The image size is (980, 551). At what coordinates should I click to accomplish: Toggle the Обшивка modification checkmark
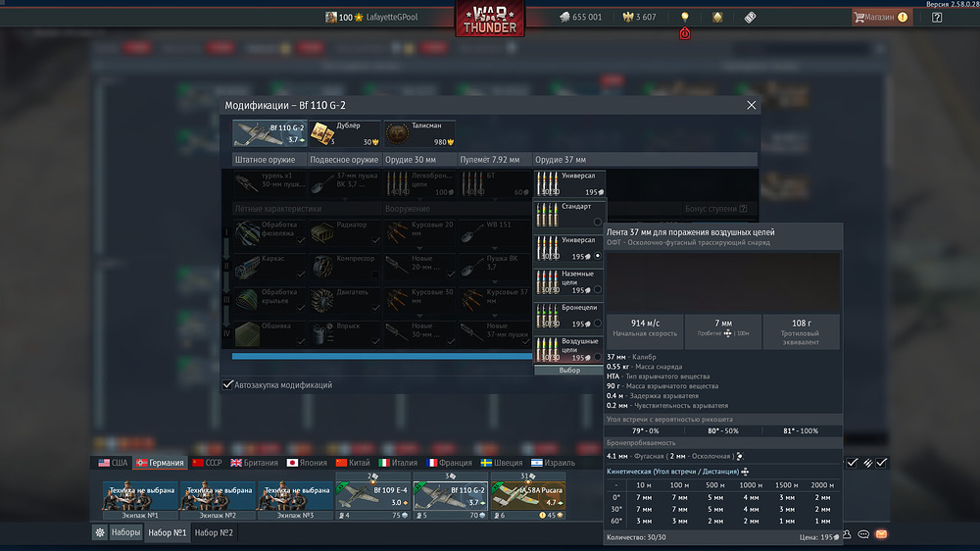301,341
